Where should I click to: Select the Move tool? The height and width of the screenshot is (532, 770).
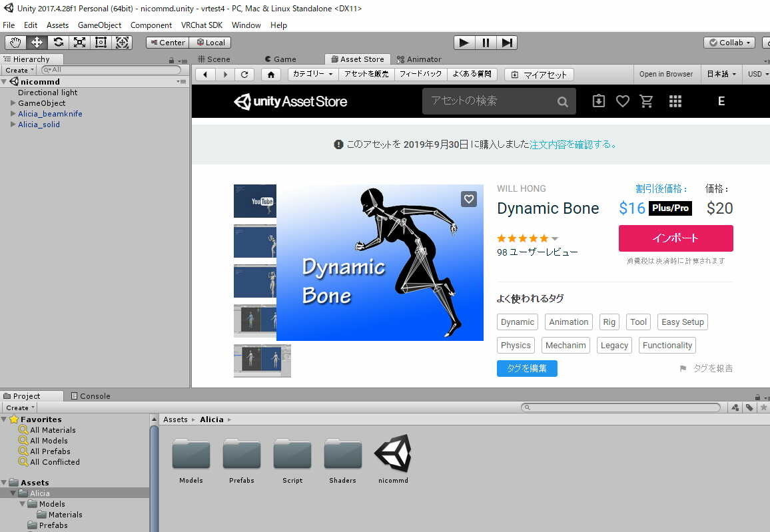pos(37,43)
